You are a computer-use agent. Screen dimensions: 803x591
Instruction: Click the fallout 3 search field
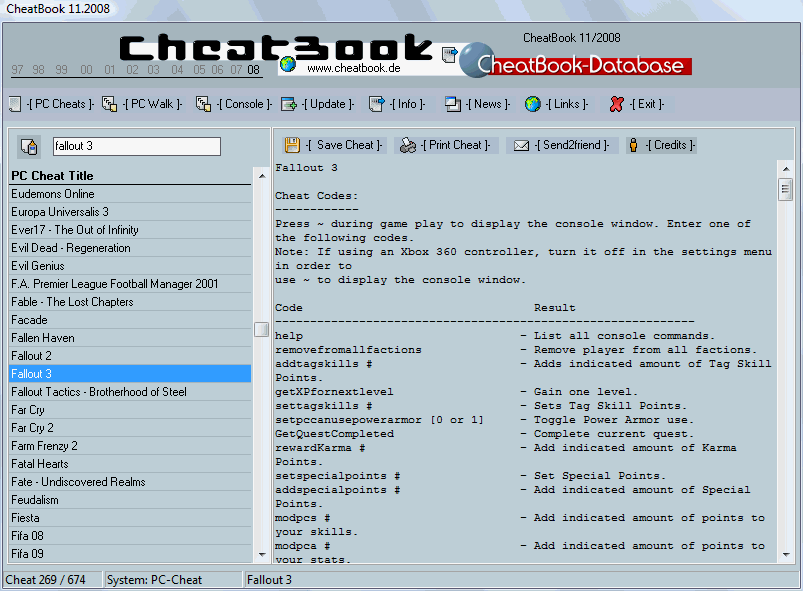point(137,146)
